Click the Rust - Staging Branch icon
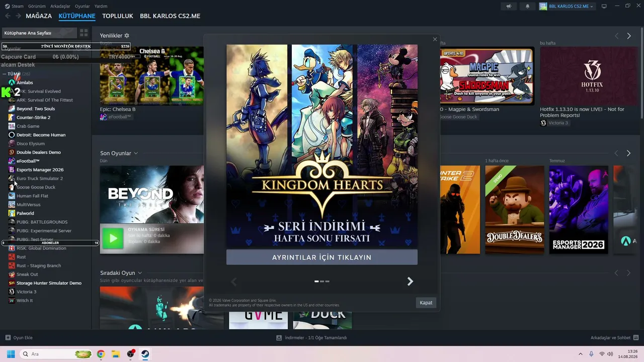Image resolution: width=644 pixels, height=362 pixels. click(x=12, y=265)
